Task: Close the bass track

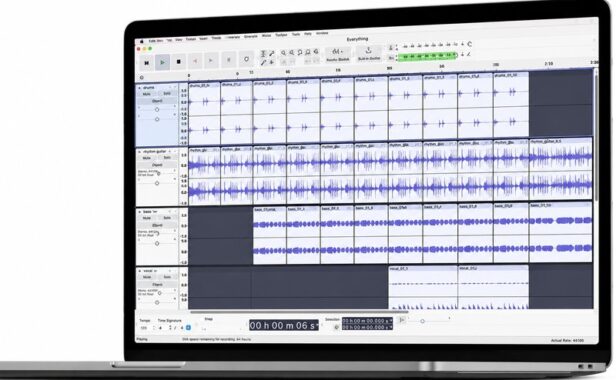Action: 139,212
